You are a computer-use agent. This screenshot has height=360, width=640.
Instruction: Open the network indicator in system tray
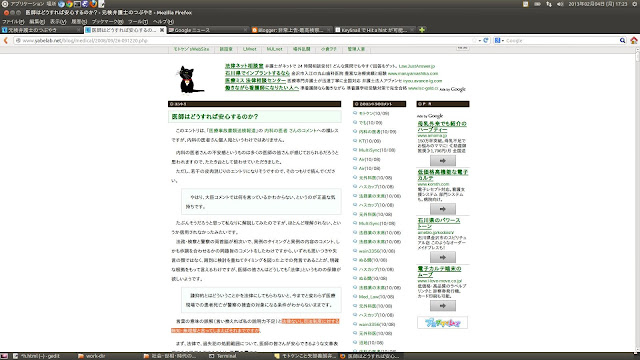[549, 4]
